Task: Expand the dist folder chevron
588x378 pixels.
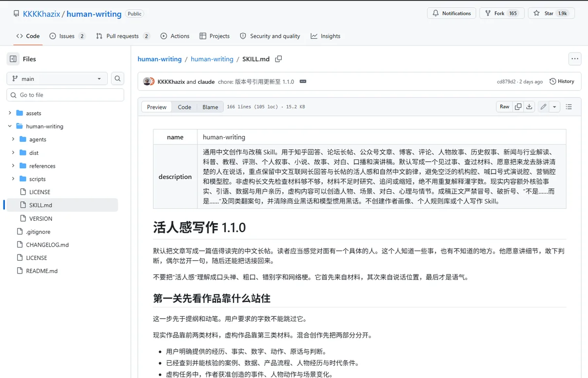Action: [13, 152]
